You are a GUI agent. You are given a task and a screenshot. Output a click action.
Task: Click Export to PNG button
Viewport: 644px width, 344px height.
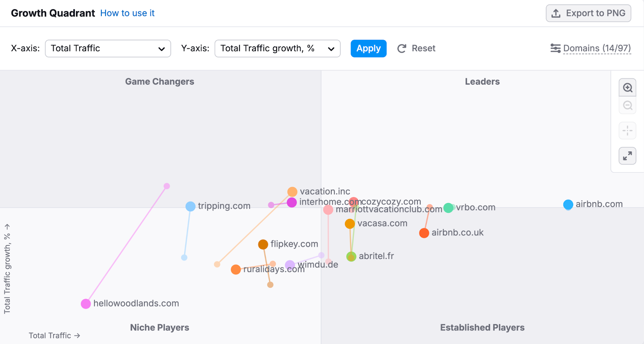point(588,13)
